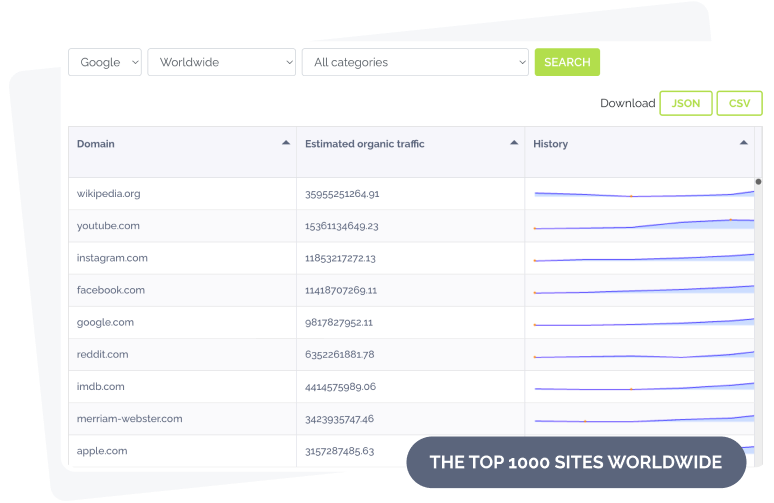
Task: Sort by History column arrow
Action: (x=743, y=143)
